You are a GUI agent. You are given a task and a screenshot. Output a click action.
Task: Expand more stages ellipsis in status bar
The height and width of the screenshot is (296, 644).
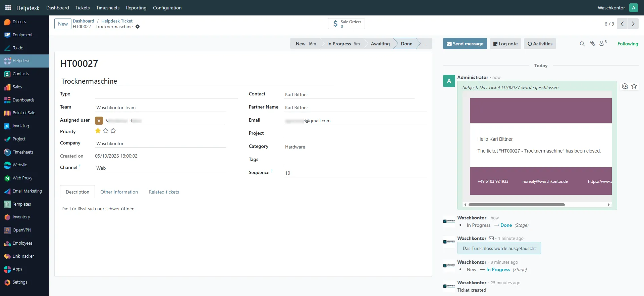425,44
